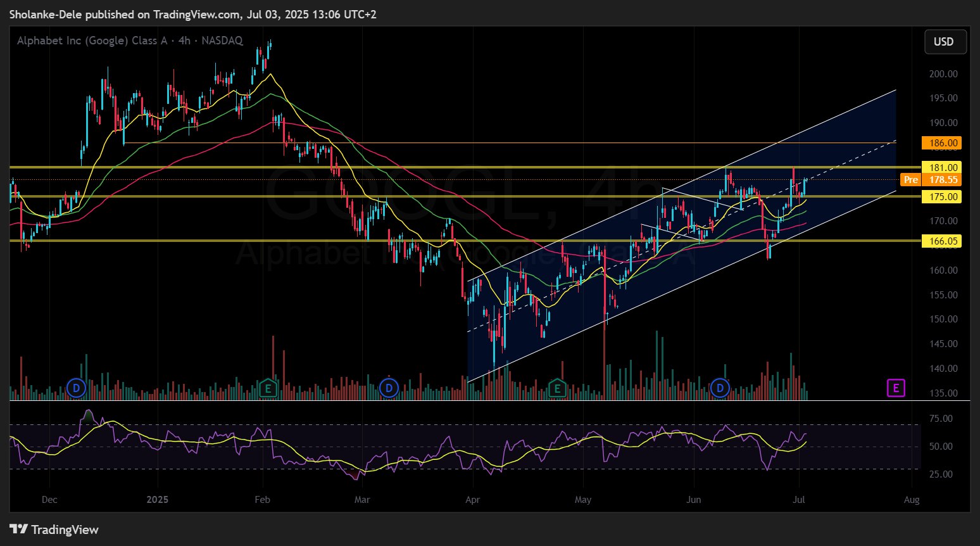Click the 170.00 price axis value
Viewport: 980px width, 546px height.
tap(943, 221)
